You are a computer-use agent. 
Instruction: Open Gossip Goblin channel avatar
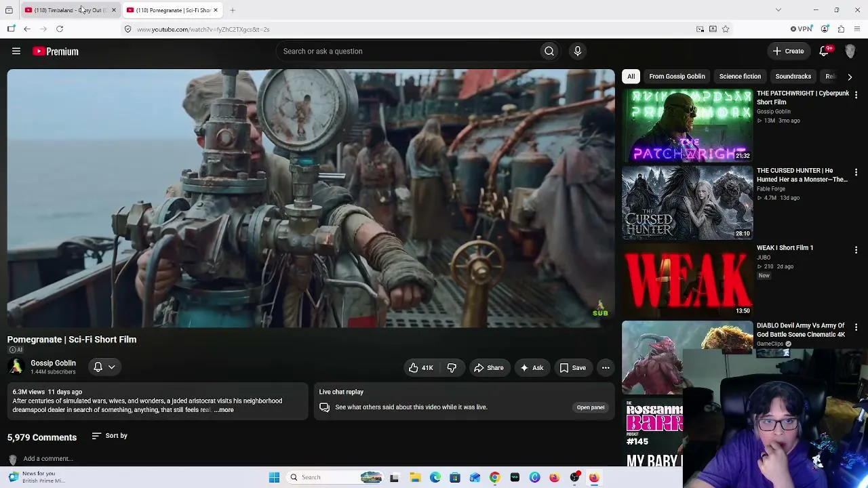16,367
